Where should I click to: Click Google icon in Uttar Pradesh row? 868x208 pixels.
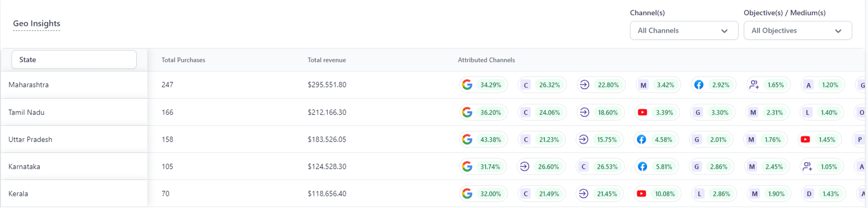[x=467, y=139]
